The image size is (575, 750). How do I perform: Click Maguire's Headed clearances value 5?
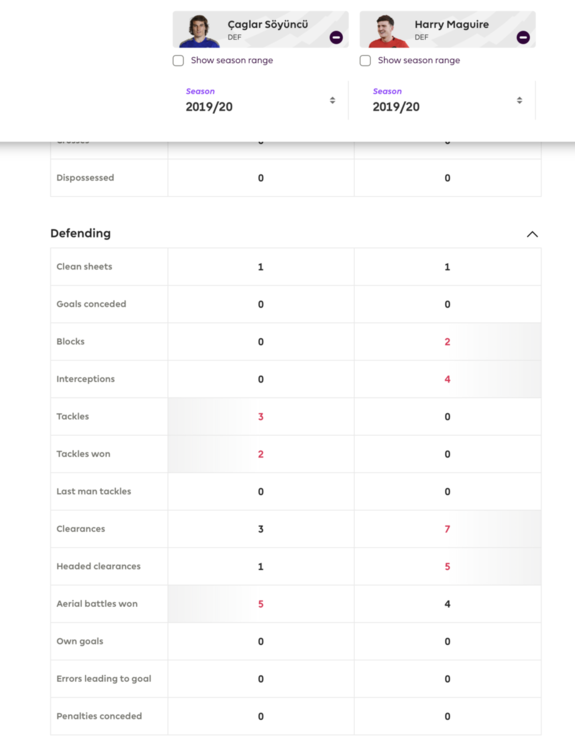447,567
